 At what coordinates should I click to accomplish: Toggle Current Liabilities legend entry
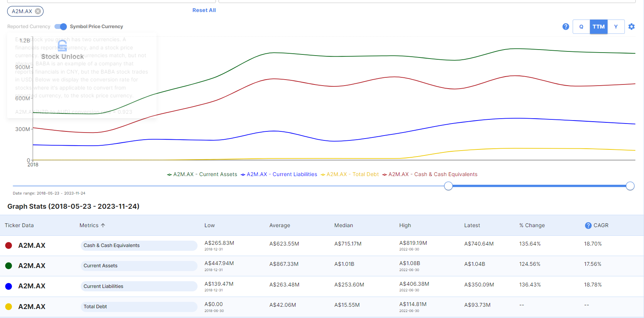point(279,174)
